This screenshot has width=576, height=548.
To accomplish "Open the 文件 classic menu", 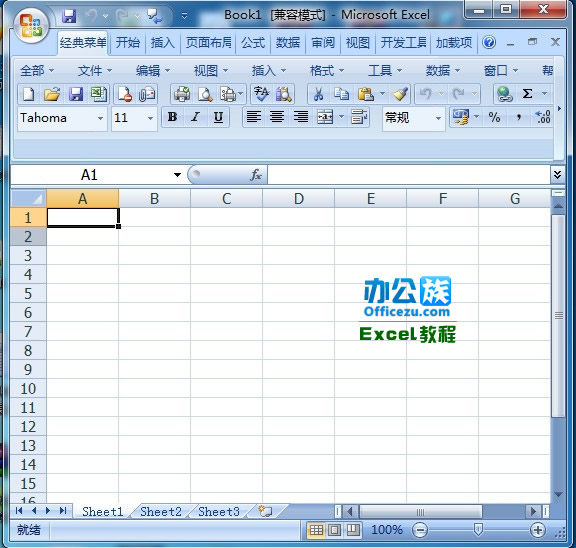I will [94, 70].
